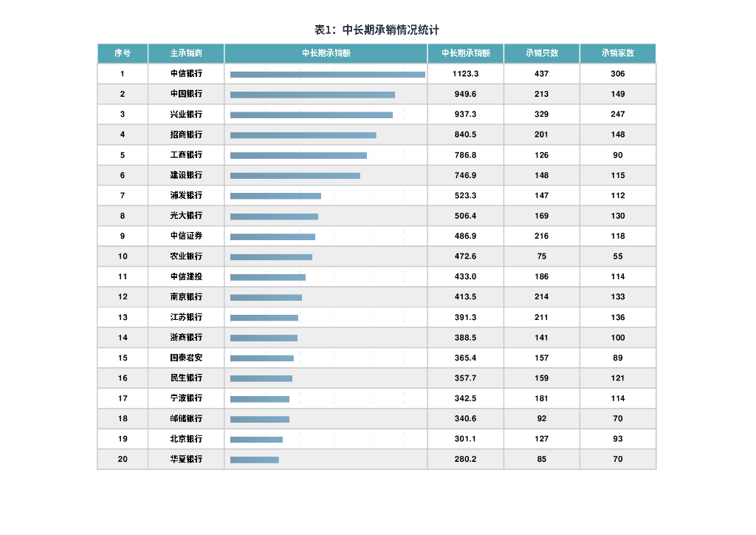This screenshot has height=535, width=756.
Task: Click the 承销只数 value 186
Action: tap(541, 276)
